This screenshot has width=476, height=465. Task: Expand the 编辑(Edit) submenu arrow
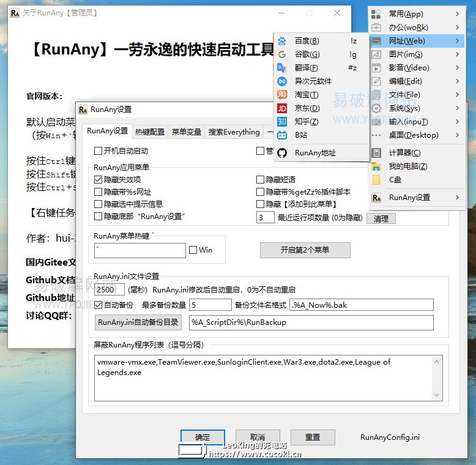click(x=457, y=81)
